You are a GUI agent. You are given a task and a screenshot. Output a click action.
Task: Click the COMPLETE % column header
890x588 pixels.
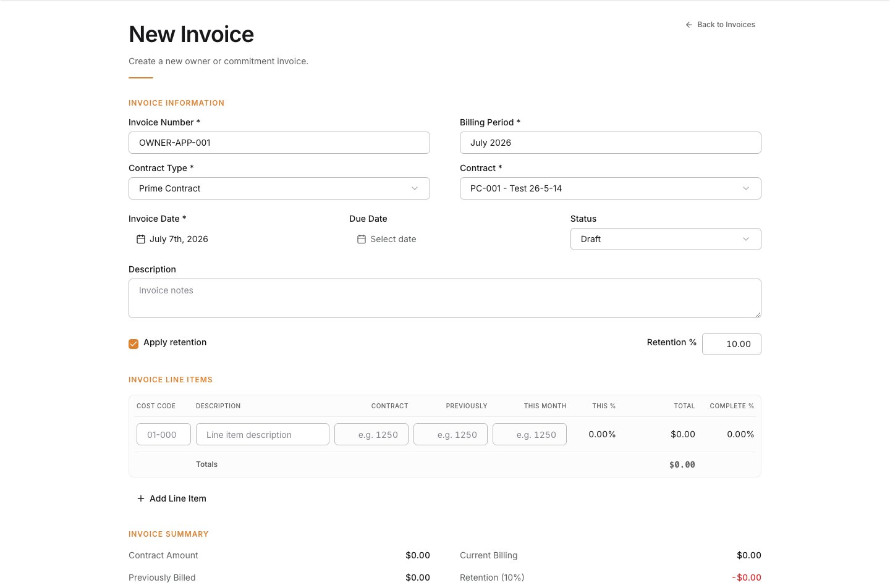click(x=732, y=406)
